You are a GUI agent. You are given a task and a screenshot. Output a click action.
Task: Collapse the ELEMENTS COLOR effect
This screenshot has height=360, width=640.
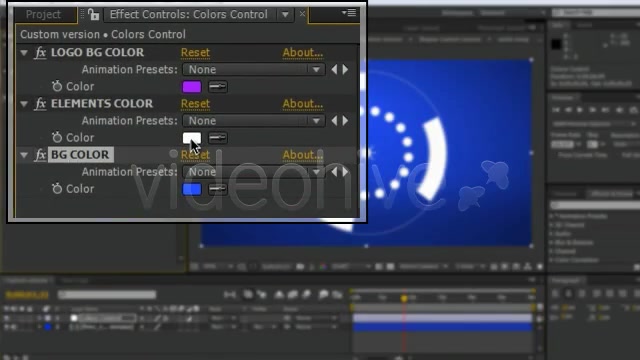tap(24, 104)
